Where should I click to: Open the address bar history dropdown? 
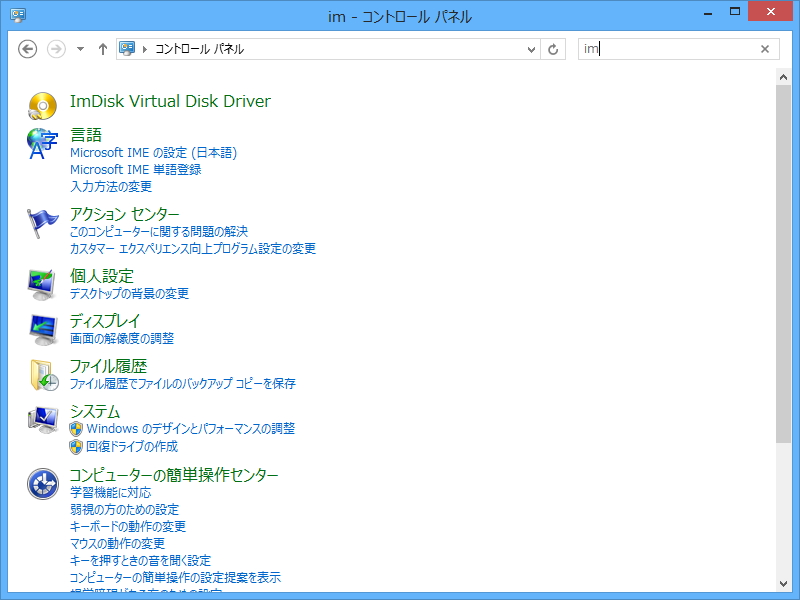(531, 48)
